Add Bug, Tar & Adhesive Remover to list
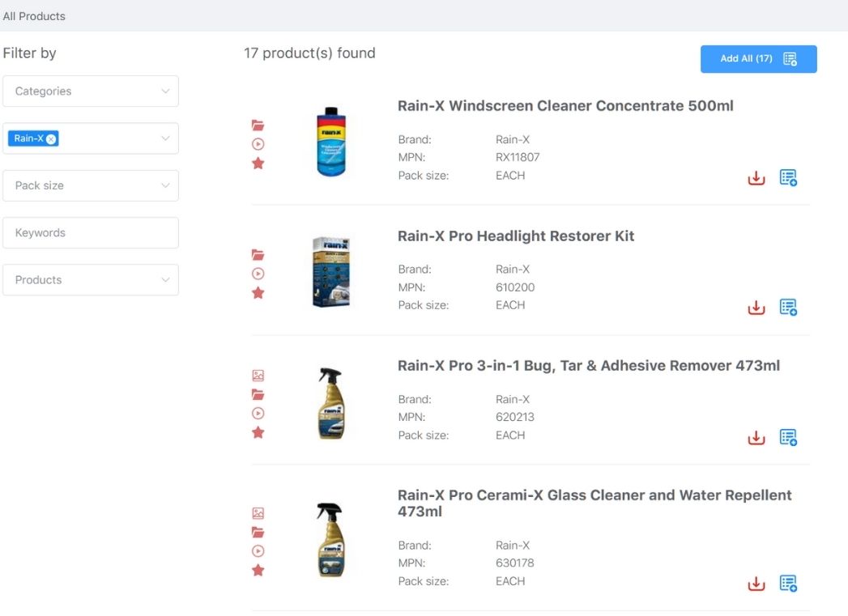The height and width of the screenshot is (616, 848). coord(788,436)
